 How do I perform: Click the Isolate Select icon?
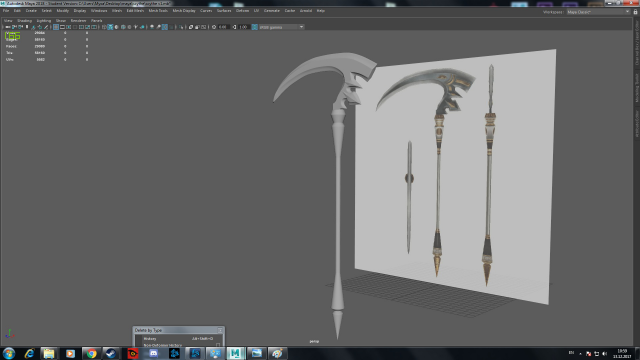[x=182, y=27]
